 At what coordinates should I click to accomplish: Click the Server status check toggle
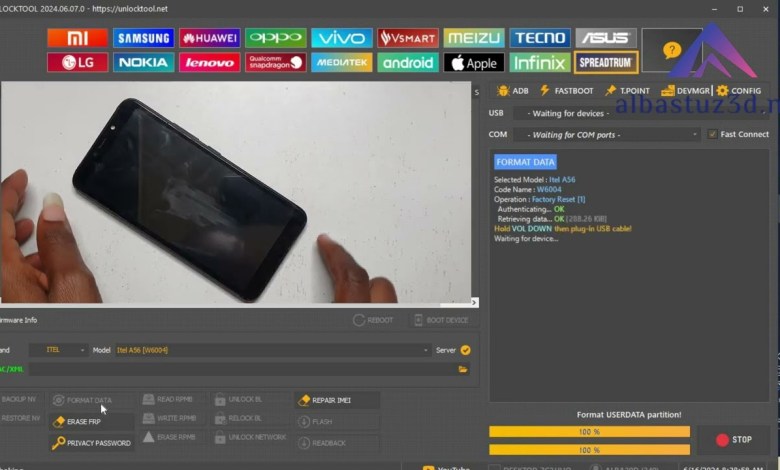465,350
